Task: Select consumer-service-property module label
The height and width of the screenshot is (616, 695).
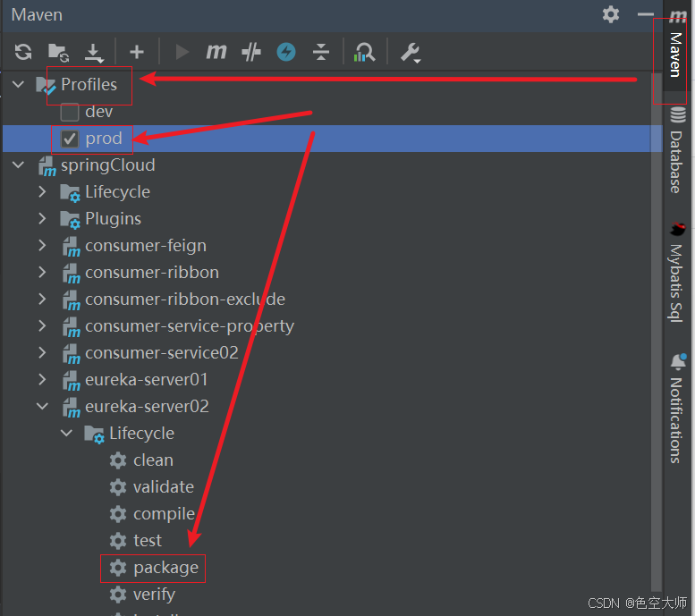Action: click(190, 326)
